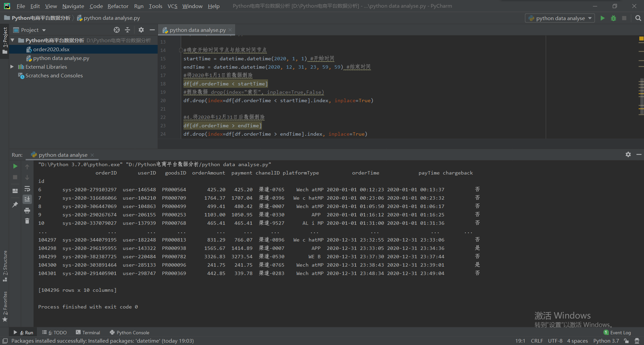
Task: Run the program with the toolbar Run icon
Action: 602,18
